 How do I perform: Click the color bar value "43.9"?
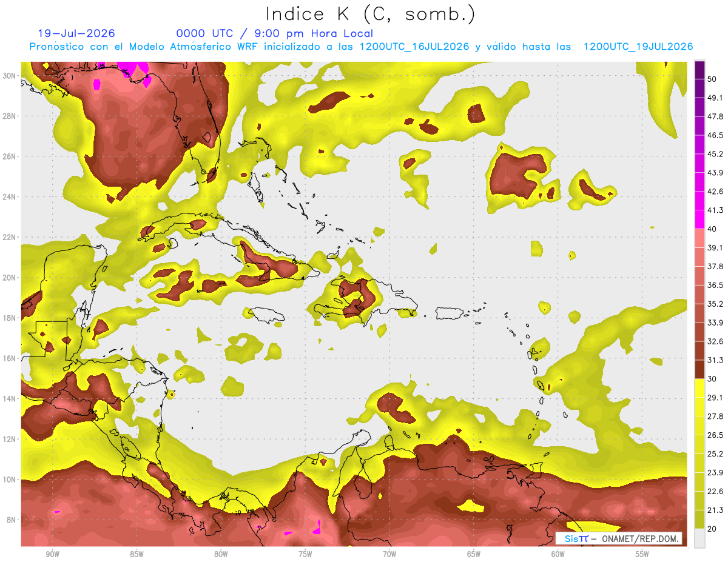[715, 173]
